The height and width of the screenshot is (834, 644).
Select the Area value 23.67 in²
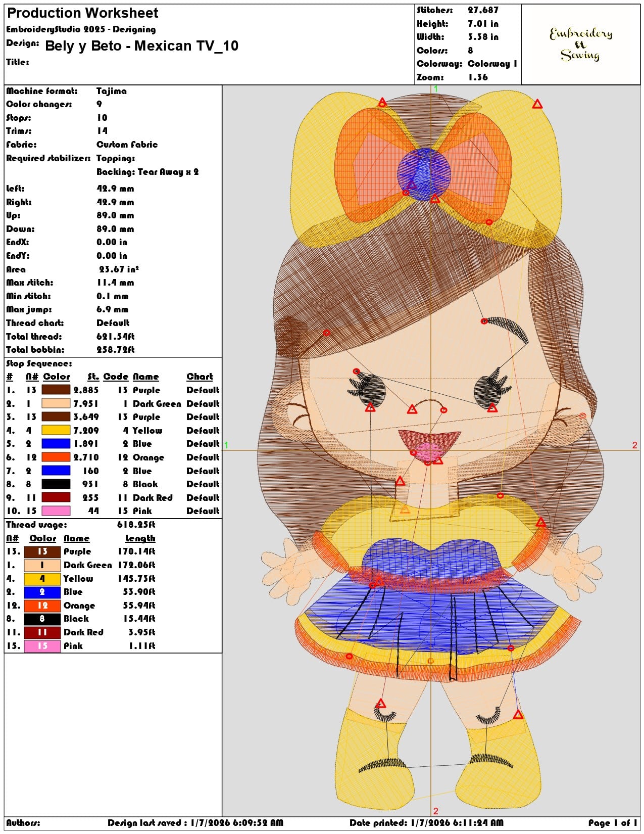(x=119, y=269)
